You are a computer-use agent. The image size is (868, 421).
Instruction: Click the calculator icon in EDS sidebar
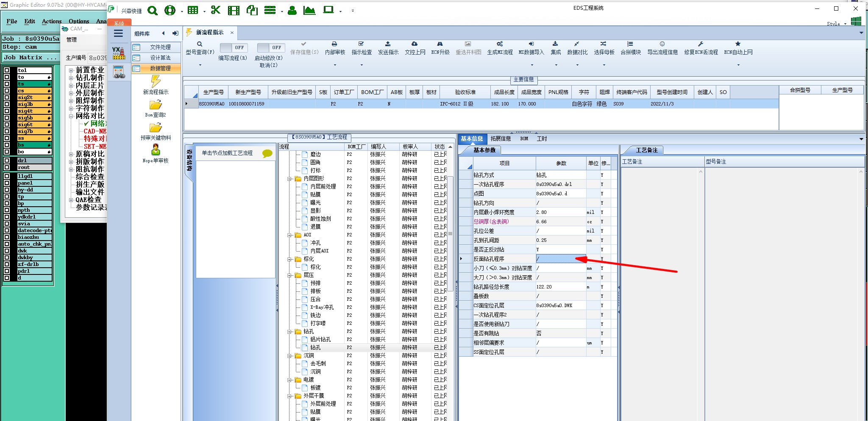tap(119, 72)
